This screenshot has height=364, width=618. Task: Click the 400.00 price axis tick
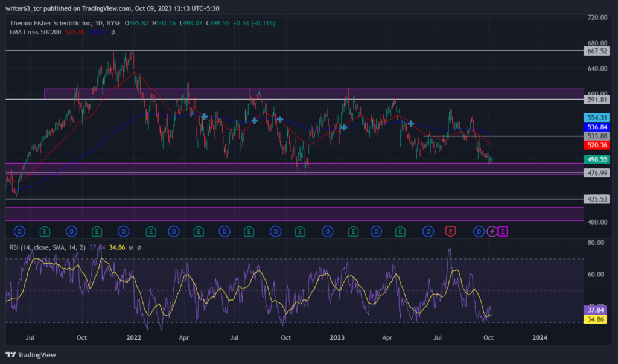[597, 222]
